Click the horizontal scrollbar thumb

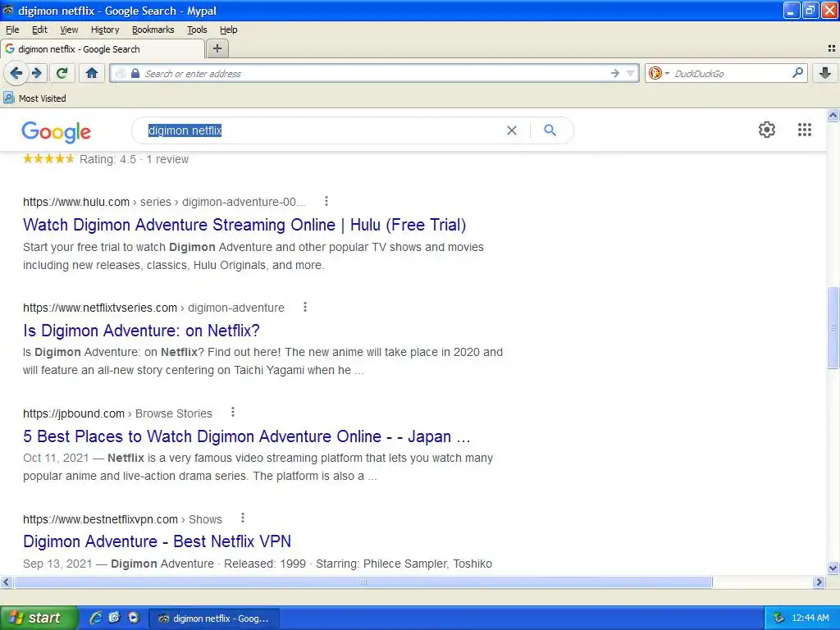click(x=363, y=582)
